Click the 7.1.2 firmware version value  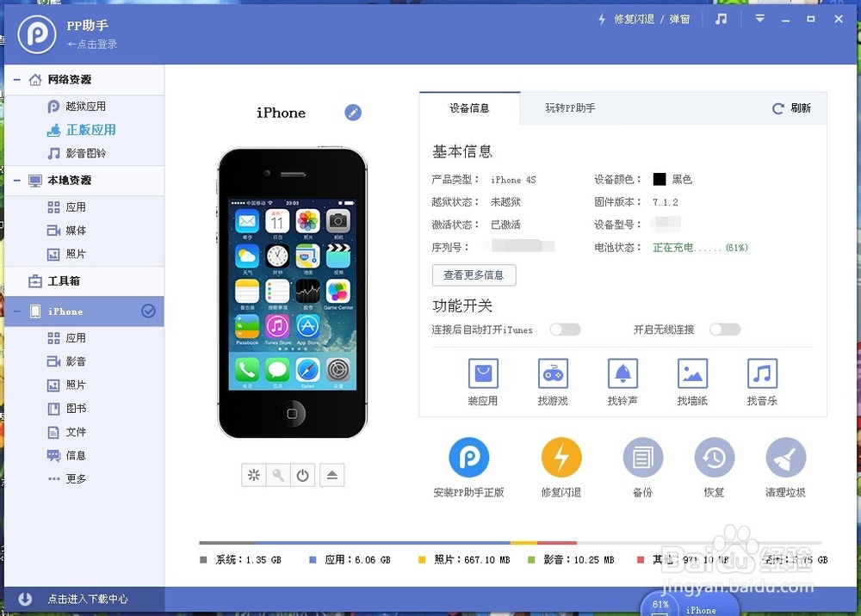666,202
